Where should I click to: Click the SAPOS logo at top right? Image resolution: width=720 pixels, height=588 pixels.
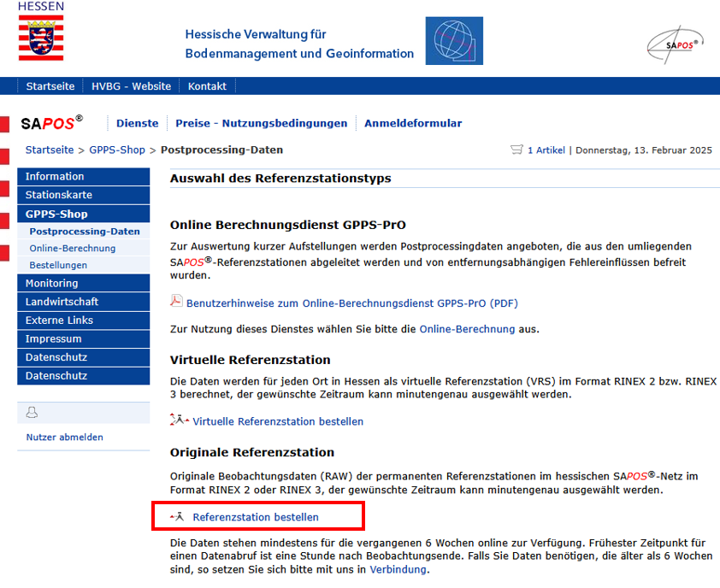coord(675,44)
